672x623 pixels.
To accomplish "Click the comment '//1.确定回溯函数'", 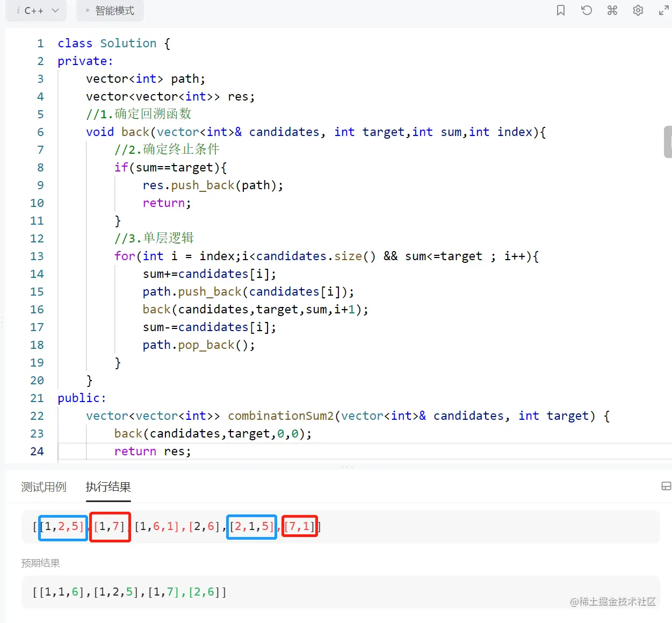I will click(139, 114).
